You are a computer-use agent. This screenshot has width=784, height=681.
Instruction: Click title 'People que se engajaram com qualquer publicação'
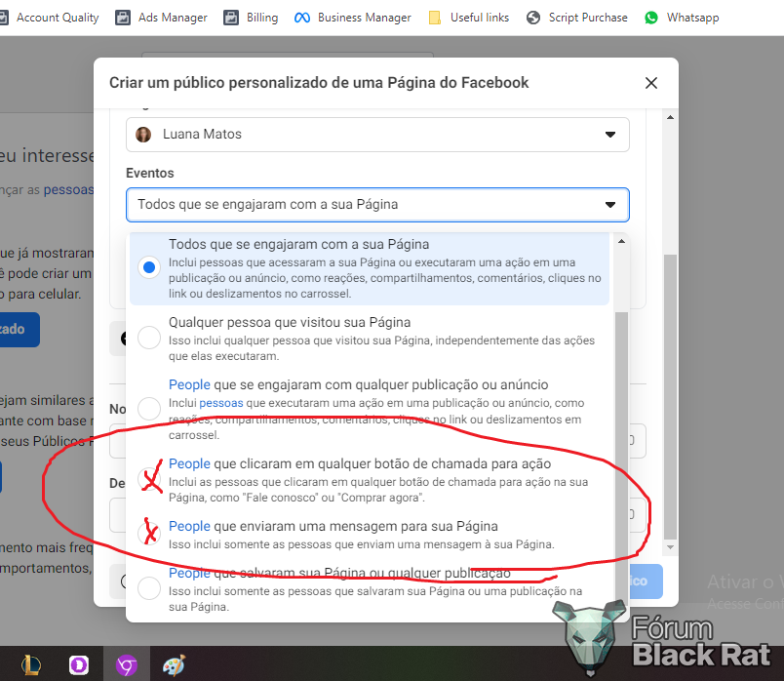[359, 384]
